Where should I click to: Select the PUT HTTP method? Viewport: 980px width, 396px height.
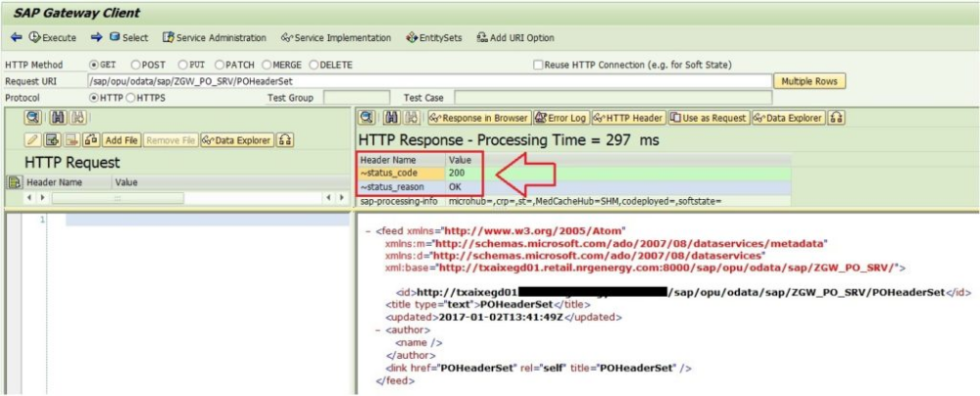click(x=182, y=65)
